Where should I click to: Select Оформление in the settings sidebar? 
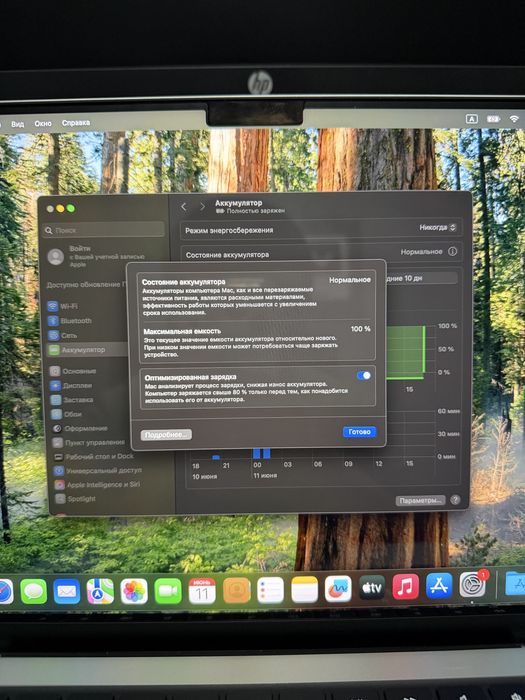pos(80,428)
